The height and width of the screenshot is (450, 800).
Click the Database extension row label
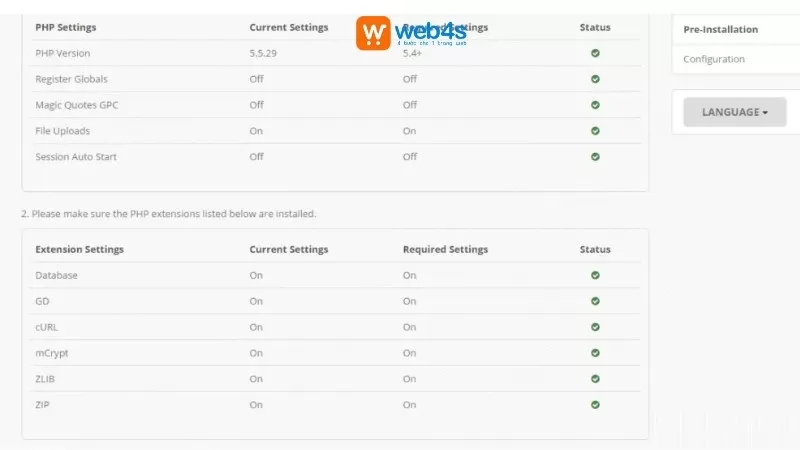click(56, 275)
